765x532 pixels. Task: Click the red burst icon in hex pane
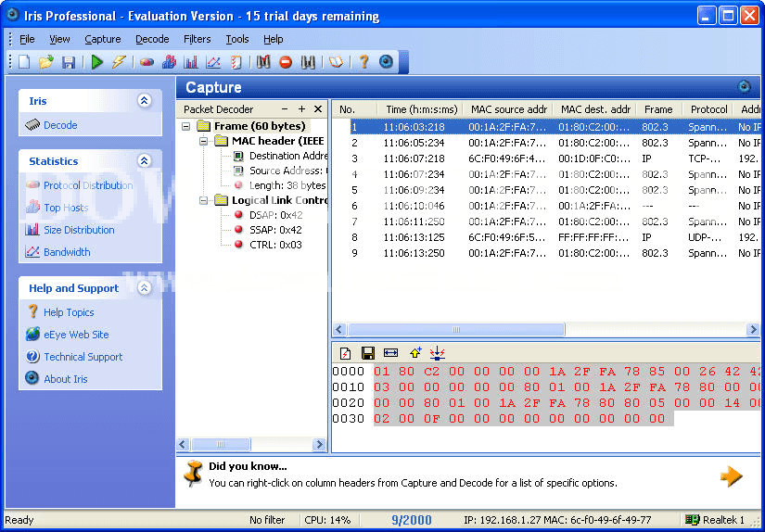[x=438, y=353]
